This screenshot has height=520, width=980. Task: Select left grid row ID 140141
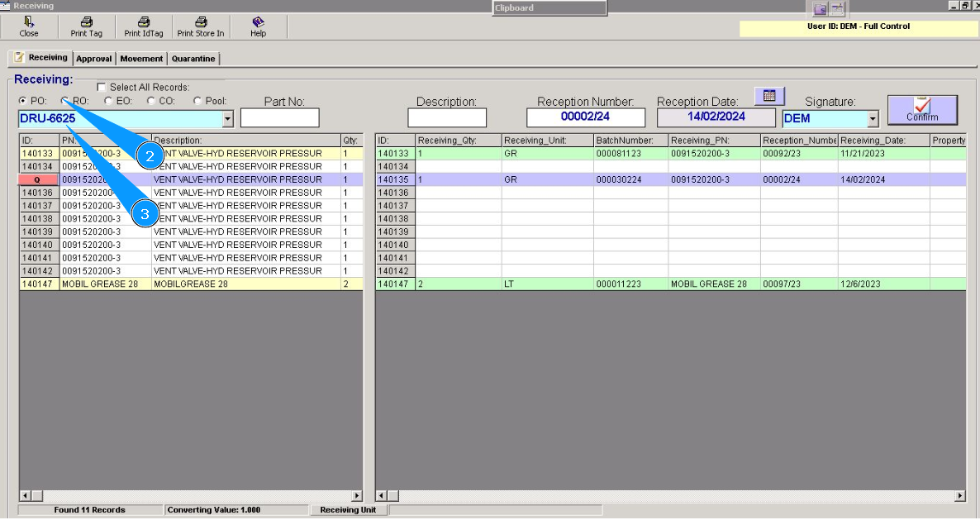pos(38,258)
